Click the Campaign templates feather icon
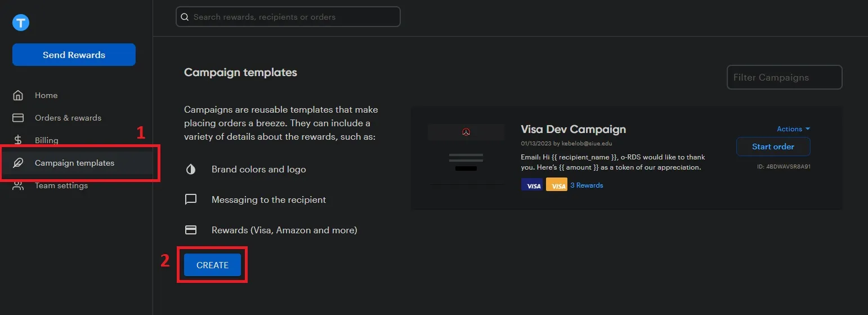 (18, 163)
